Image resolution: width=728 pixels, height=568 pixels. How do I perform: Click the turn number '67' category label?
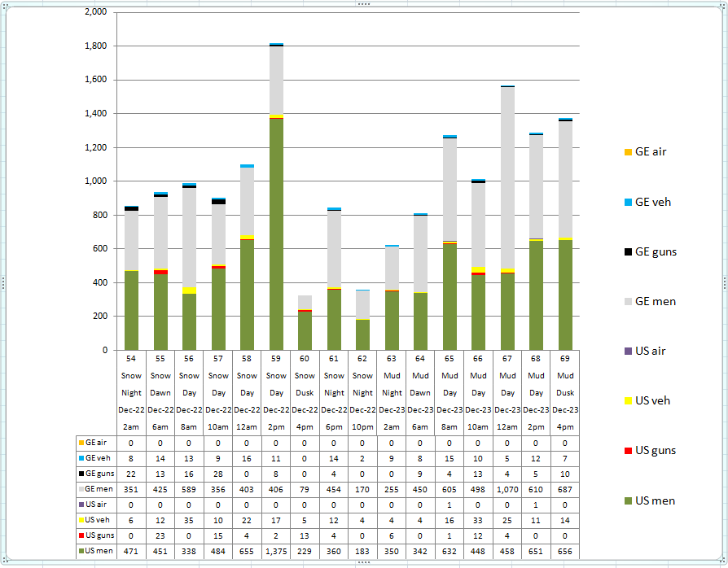click(507, 359)
